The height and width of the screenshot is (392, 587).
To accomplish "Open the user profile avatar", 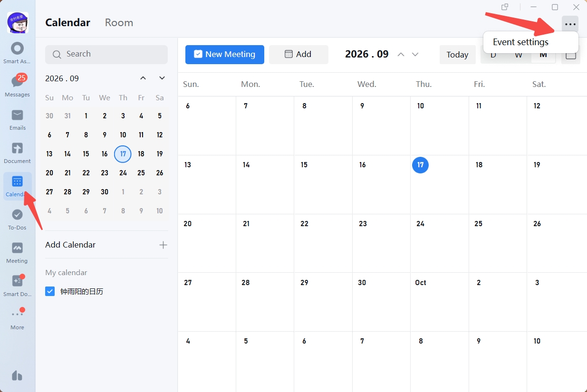I will coord(18,22).
